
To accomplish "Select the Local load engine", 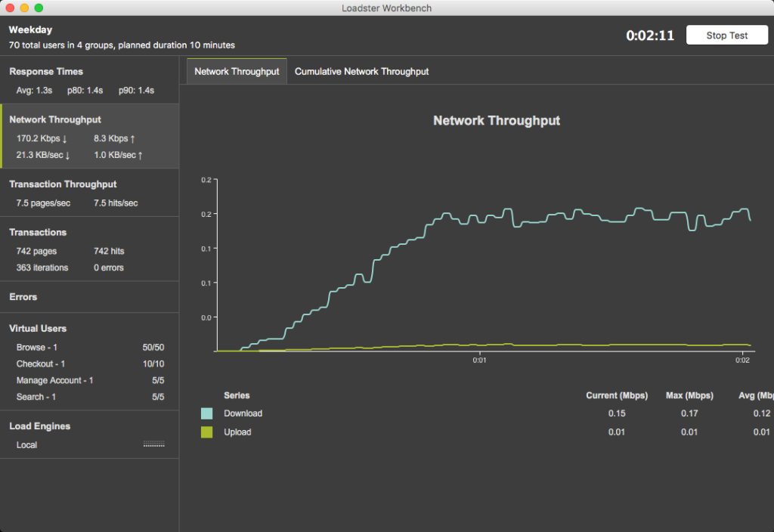I will pos(26,444).
